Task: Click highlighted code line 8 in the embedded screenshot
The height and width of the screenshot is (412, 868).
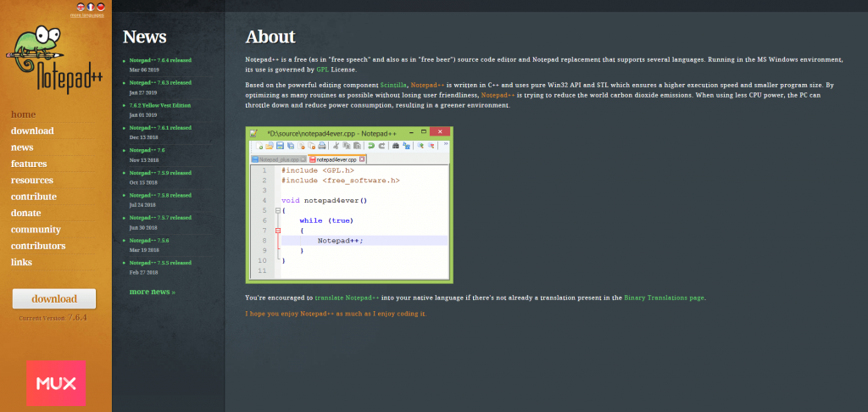Action: [364, 241]
